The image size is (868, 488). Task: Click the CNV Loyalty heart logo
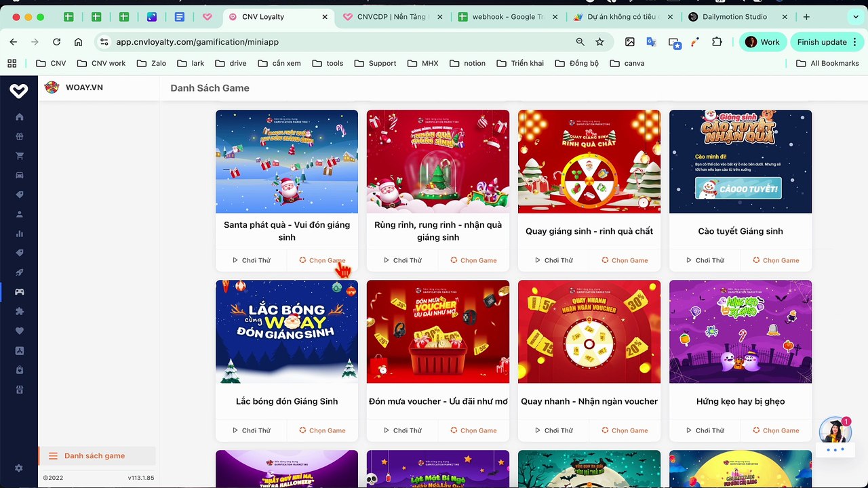coord(19,90)
